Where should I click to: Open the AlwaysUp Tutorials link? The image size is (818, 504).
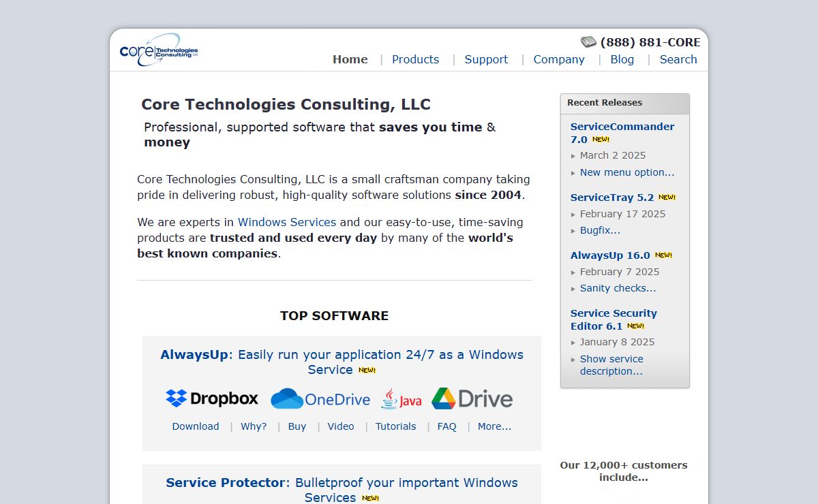[395, 426]
